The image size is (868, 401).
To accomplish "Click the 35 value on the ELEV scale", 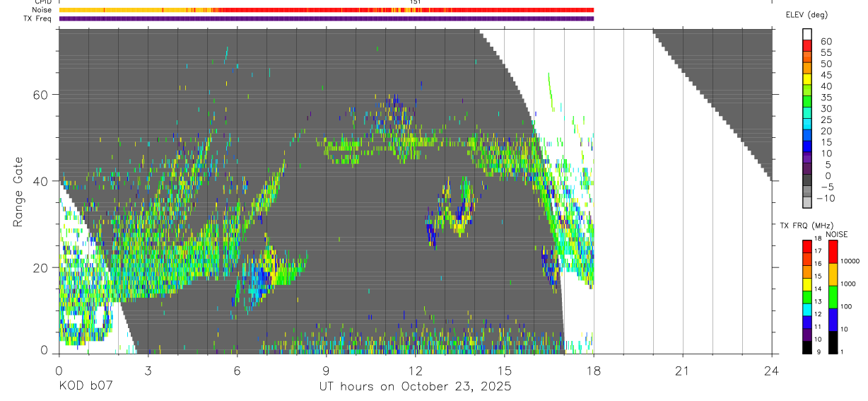I will (826, 98).
